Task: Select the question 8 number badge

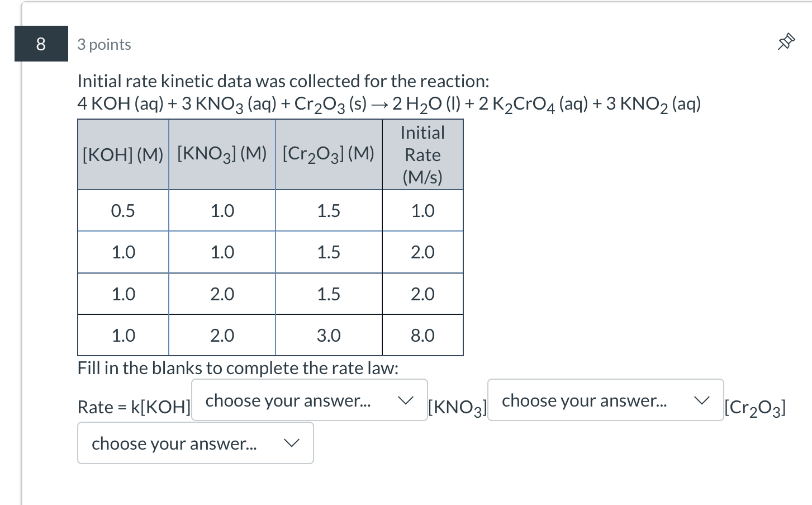Action: click(x=41, y=44)
